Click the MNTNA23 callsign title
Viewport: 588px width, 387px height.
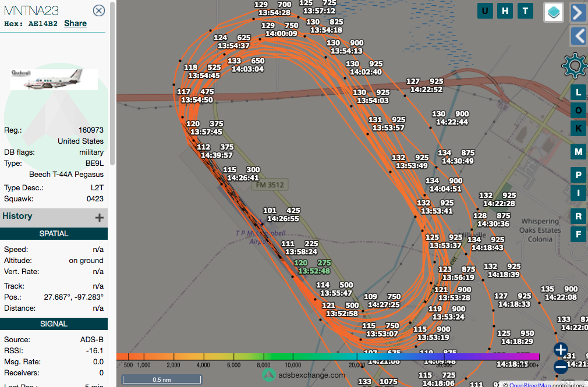[31, 10]
